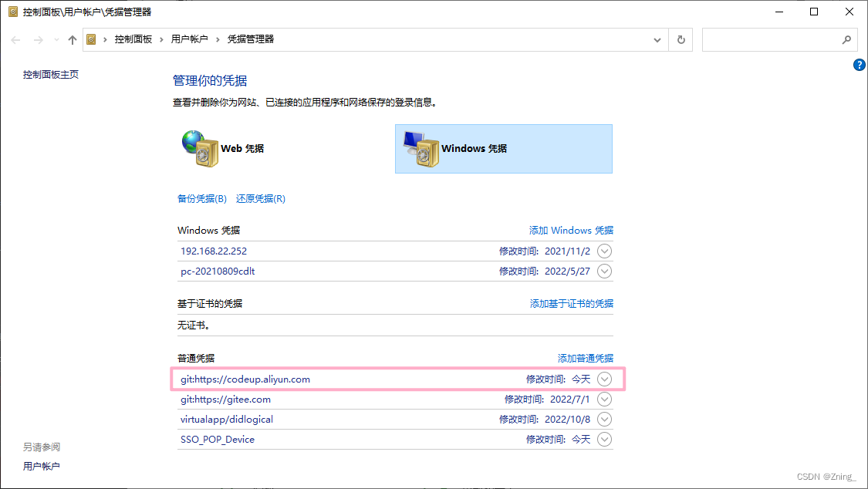Expand the git:https://codeup.aliyun.com credential details

604,379
